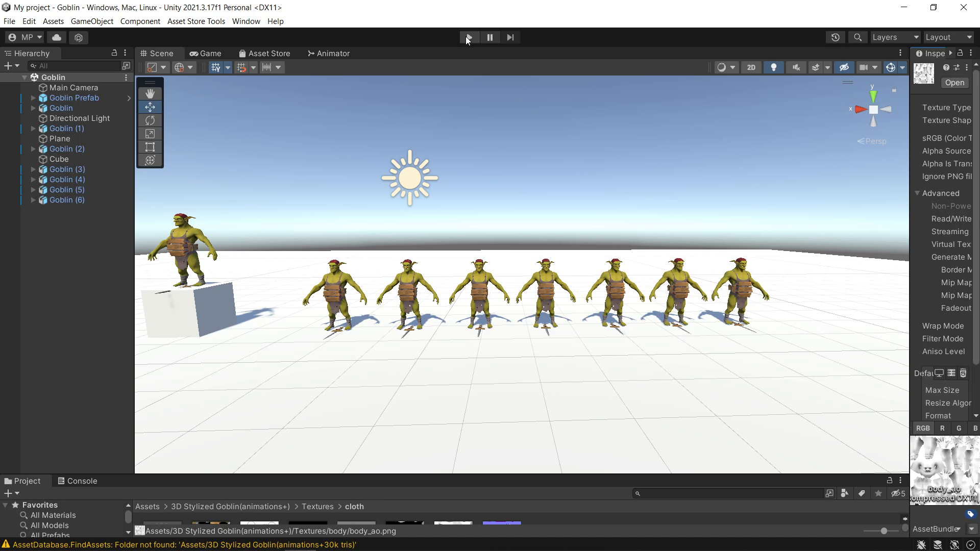The image size is (980, 551).
Task: Collapse the Goblin scene root
Action: 24,78
